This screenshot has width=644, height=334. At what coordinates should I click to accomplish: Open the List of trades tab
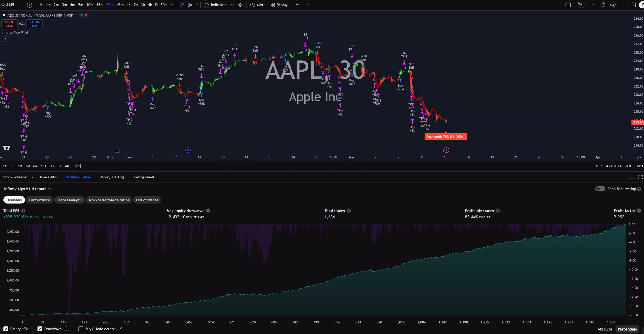point(147,200)
